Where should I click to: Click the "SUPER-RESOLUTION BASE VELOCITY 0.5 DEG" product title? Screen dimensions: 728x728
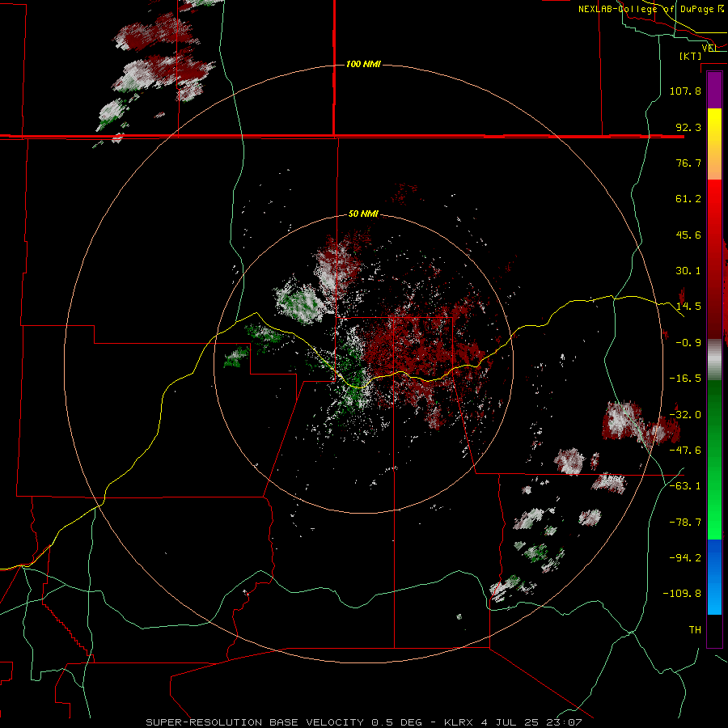[284, 722]
